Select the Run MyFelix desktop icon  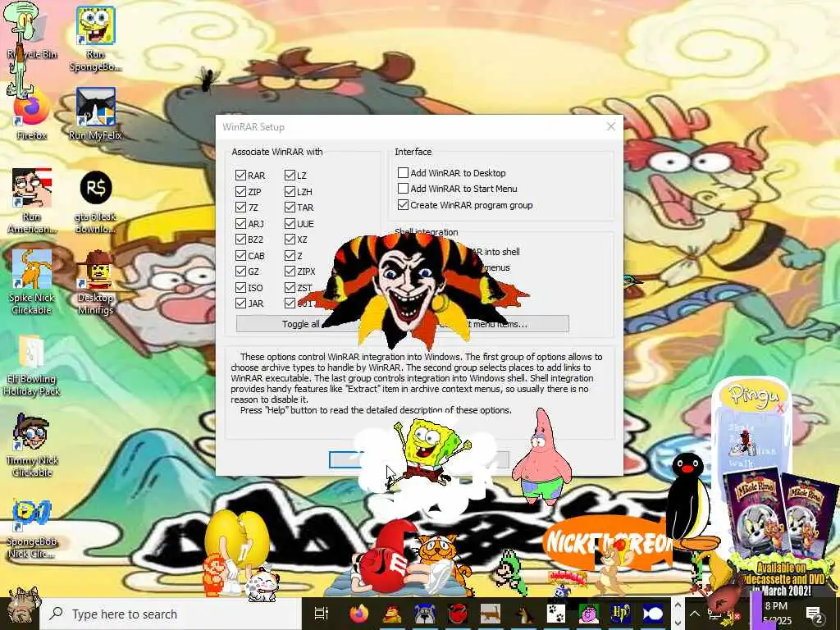pos(95,113)
